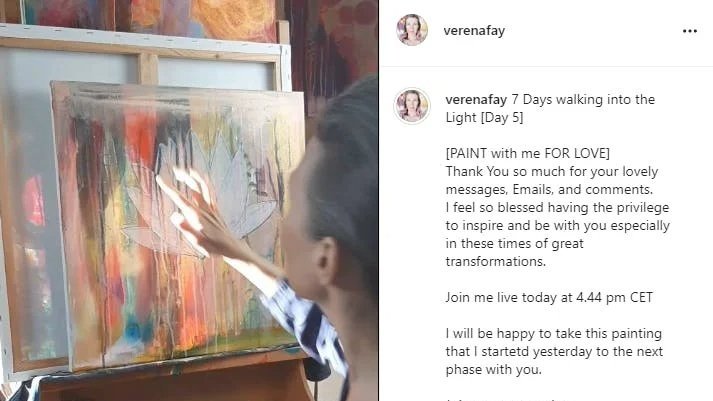This screenshot has height=401, width=713.
Task: Click the 'I feel so blessed' caption line
Action: pyautogui.click(x=557, y=207)
